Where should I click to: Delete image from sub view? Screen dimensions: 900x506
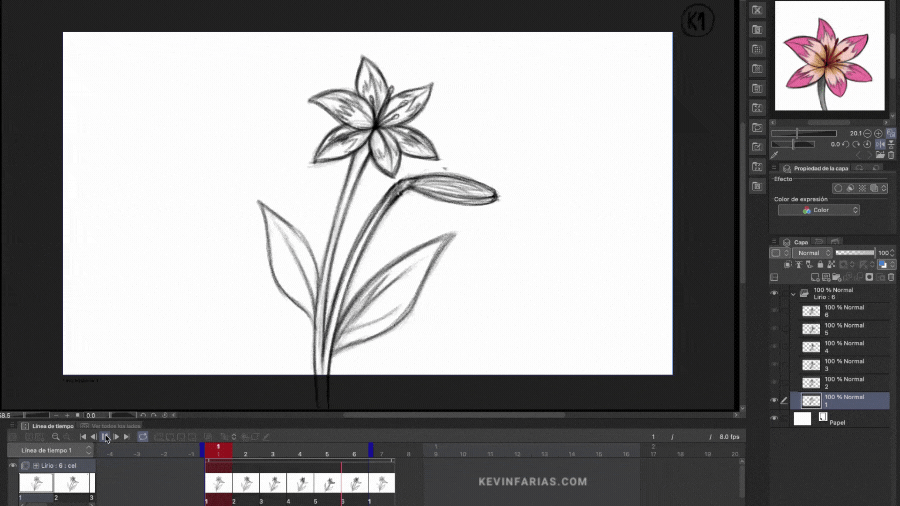[x=891, y=155]
